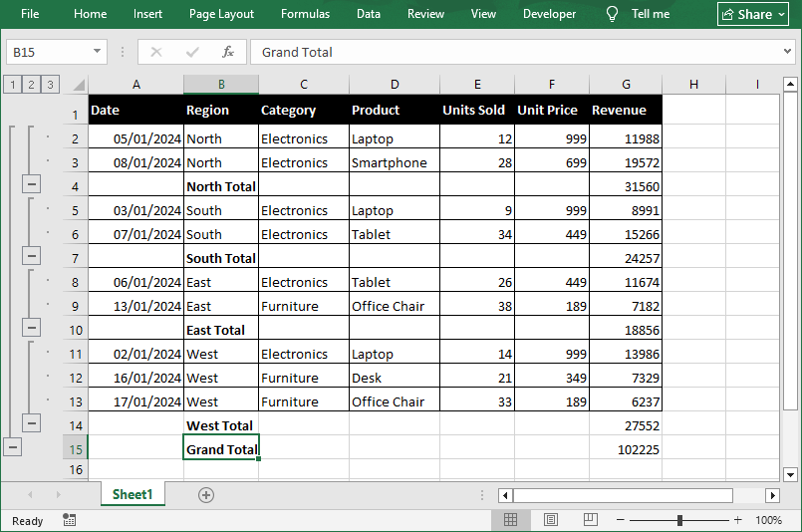Switch to Page Break Preview icon
This screenshot has height=532, width=802.
coord(590,520)
